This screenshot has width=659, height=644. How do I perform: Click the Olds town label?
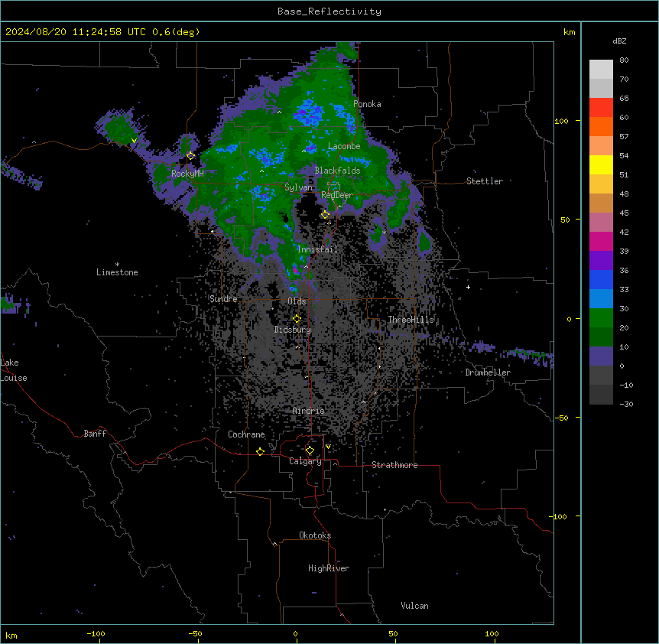297,301
